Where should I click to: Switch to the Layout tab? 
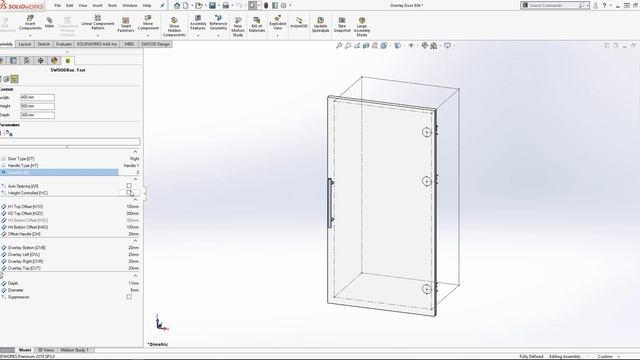[25, 44]
